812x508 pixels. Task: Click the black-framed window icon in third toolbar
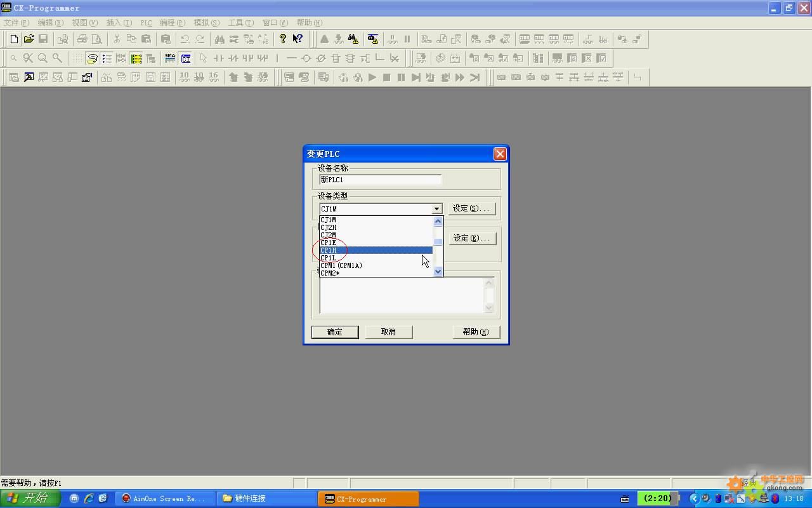coord(29,77)
